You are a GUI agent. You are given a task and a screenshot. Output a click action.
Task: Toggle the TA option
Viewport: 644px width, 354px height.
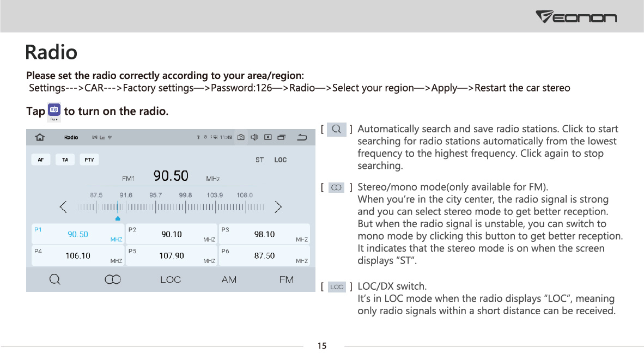[x=65, y=160]
